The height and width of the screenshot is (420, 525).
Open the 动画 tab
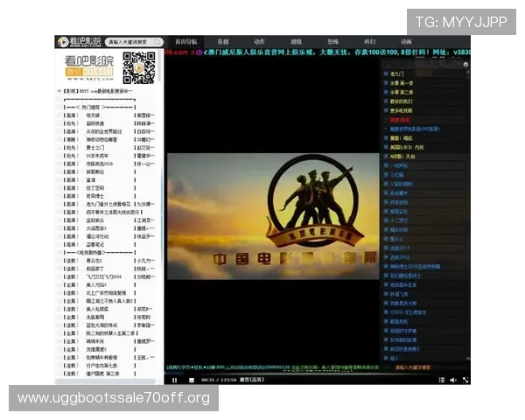click(406, 42)
